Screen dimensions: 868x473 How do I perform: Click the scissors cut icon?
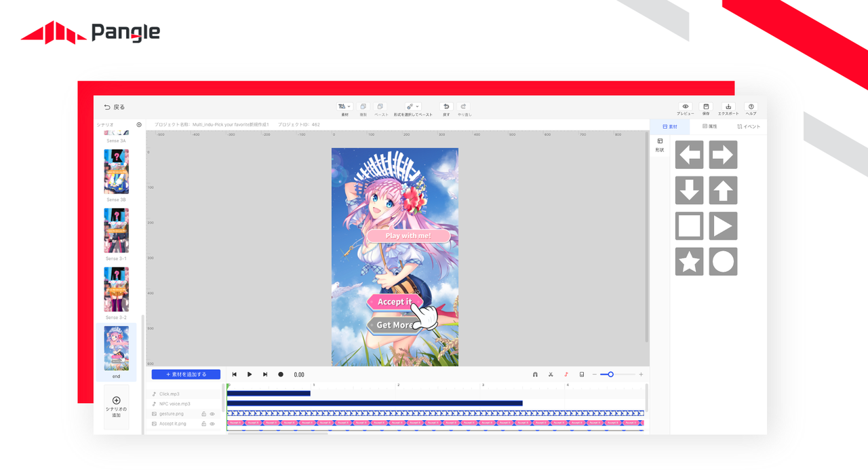(551, 375)
